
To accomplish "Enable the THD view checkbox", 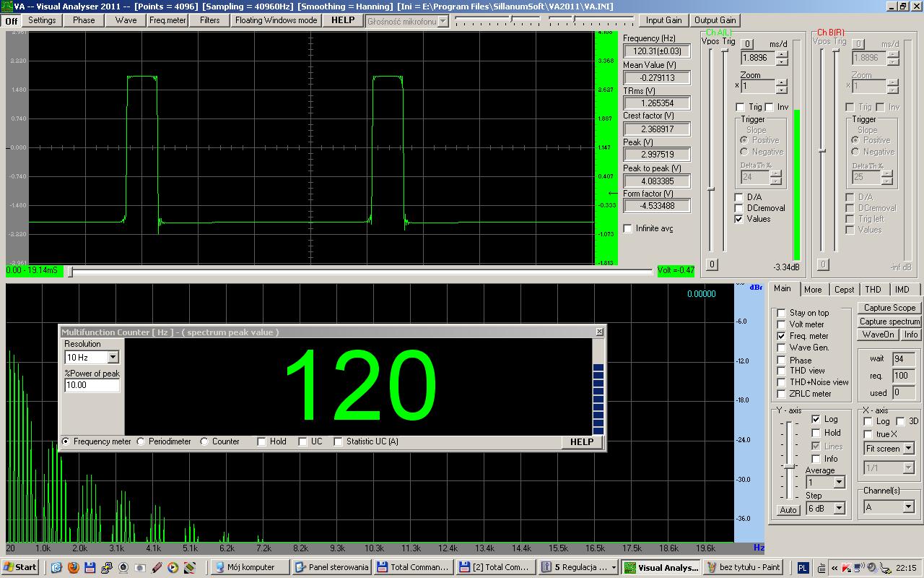I will 781,371.
